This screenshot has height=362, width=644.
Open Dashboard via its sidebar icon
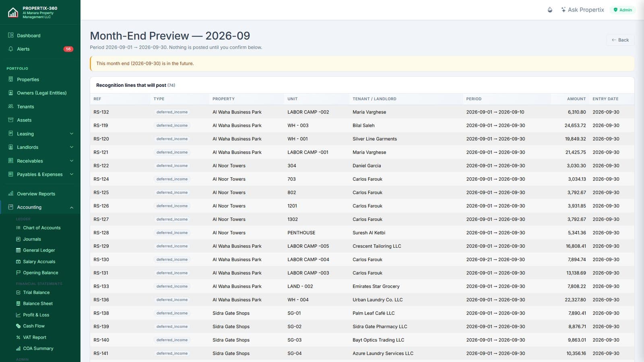[11, 35]
